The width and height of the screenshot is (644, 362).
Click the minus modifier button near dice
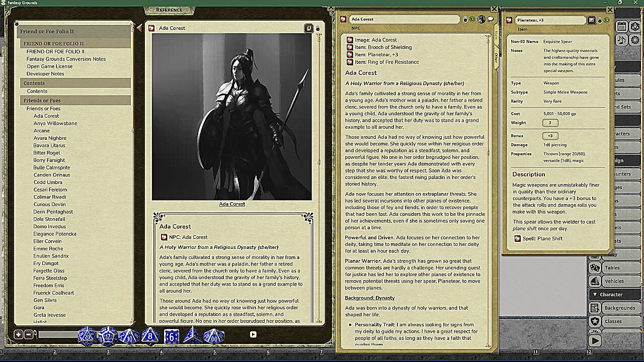point(29,334)
